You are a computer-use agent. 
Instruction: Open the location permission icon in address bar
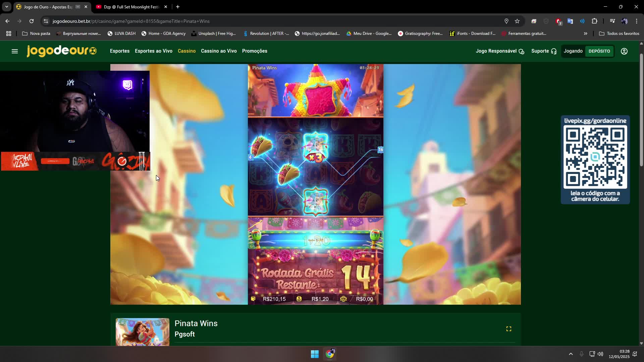coord(506,21)
